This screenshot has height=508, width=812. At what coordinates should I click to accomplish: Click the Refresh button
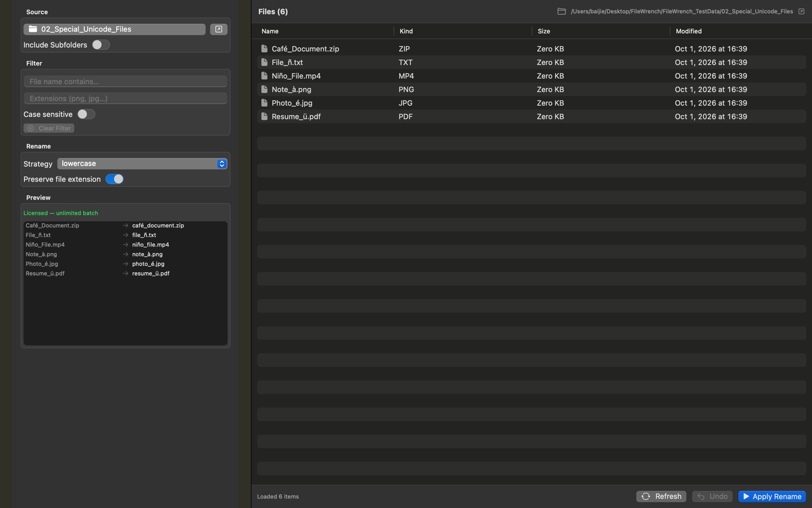click(661, 496)
